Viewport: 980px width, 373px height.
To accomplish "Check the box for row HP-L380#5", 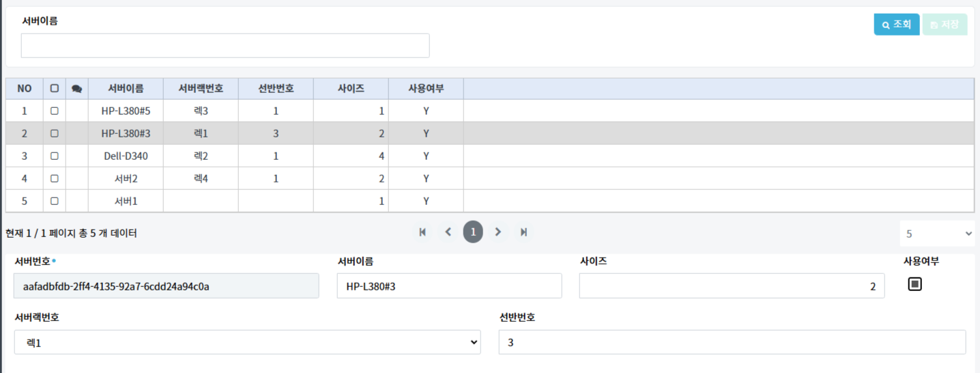I will click(55, 111).
